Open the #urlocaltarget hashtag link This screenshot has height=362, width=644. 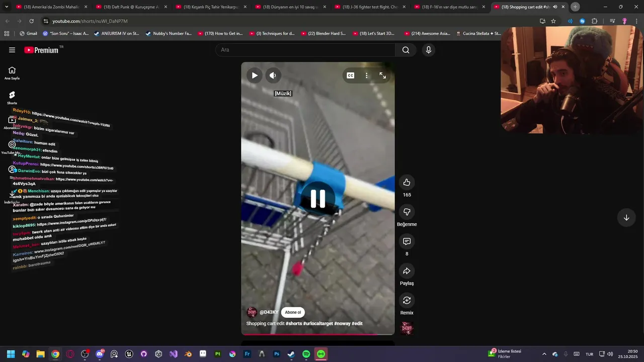(x=318, y=323)
